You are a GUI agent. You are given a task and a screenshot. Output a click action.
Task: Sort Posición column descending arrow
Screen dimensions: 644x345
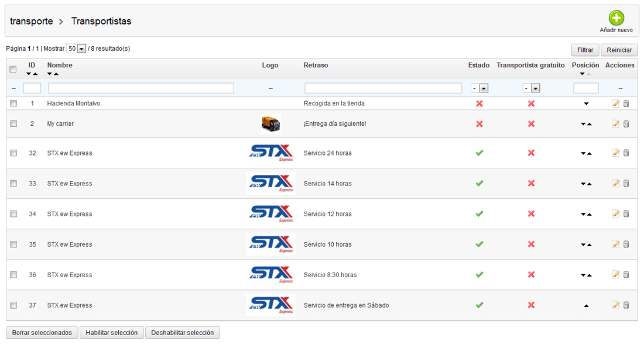(583, 74)
